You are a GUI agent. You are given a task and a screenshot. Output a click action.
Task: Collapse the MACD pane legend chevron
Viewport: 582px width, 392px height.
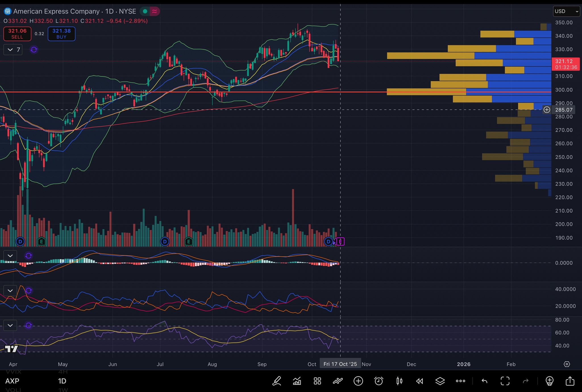click(10, 256)
